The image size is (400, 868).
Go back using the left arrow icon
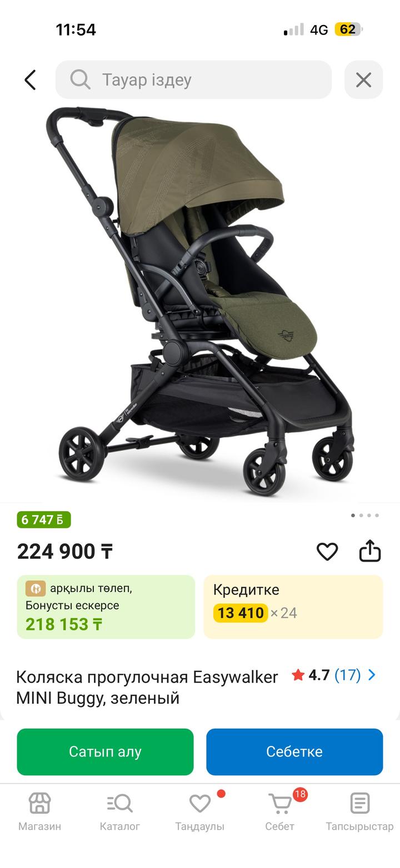click(30, 80)
